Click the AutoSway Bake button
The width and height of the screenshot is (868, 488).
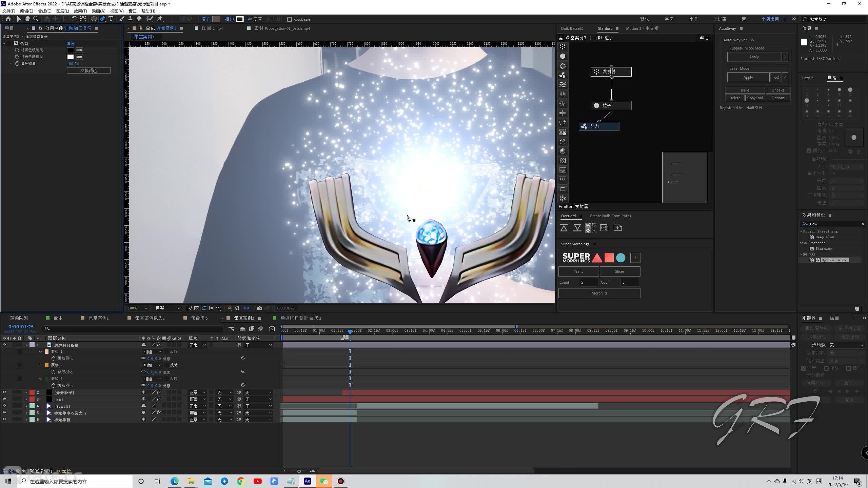pyautogui.click(x=745, y=90)
